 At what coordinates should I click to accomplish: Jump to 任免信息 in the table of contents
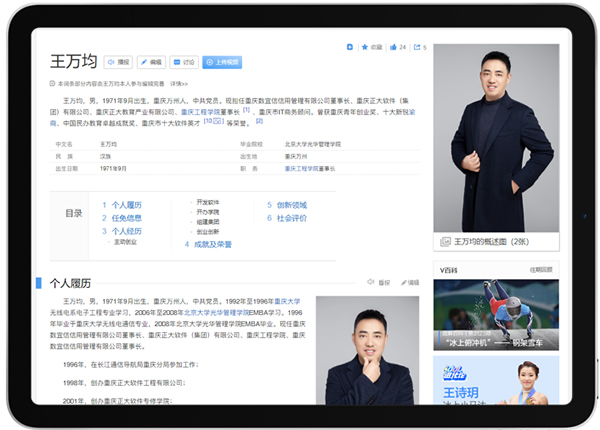coord(124,218)
